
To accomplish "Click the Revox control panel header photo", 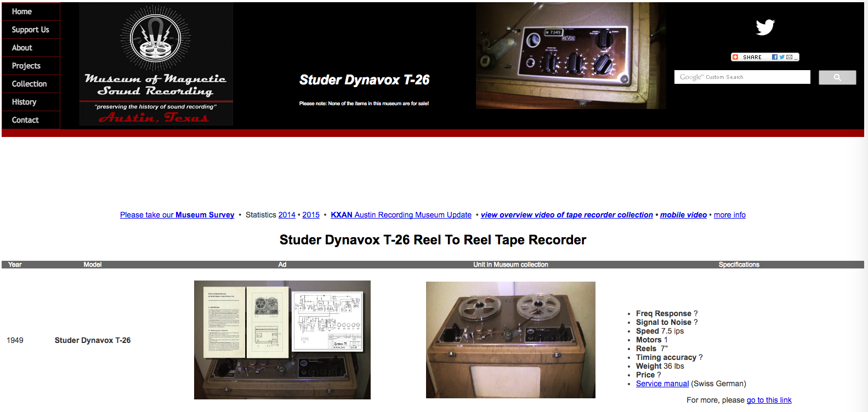I will (571, 55).
